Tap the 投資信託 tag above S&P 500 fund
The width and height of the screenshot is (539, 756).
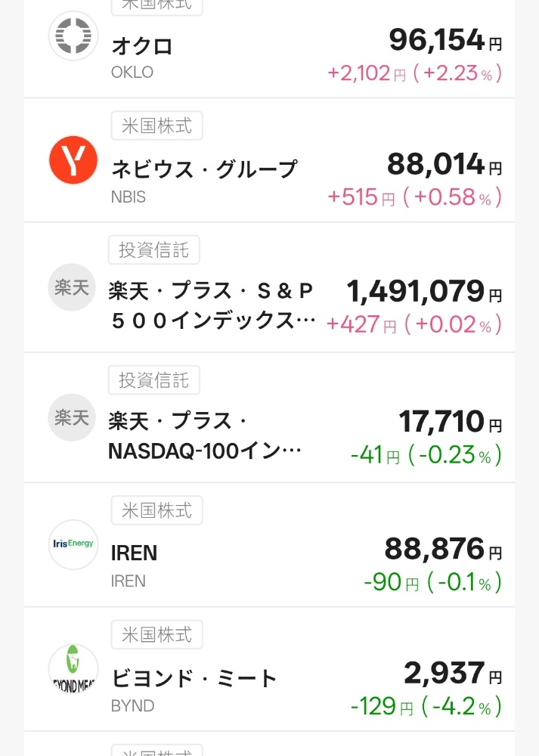153,249
